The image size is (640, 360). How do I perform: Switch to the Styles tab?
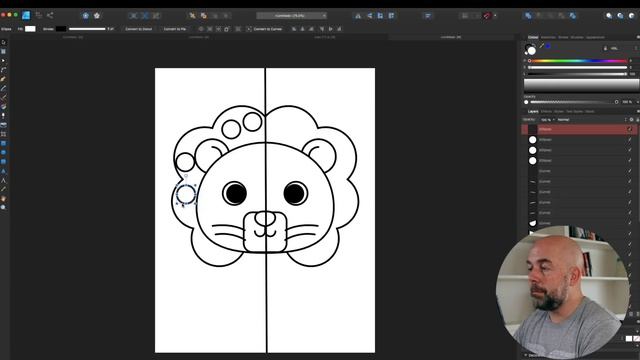[559, 111]
